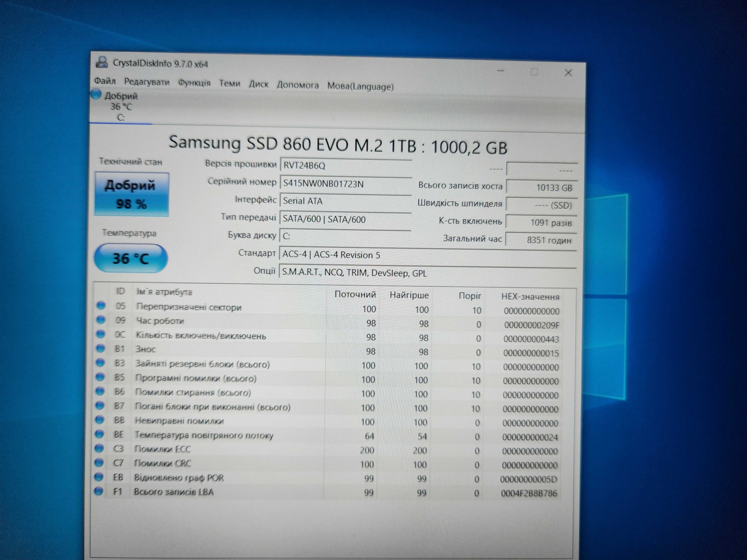This screenshot has height=560, width=747.
Task: Select the Помилки CRC attribute name
Action: pyautogui.click(x=163, y=463)
